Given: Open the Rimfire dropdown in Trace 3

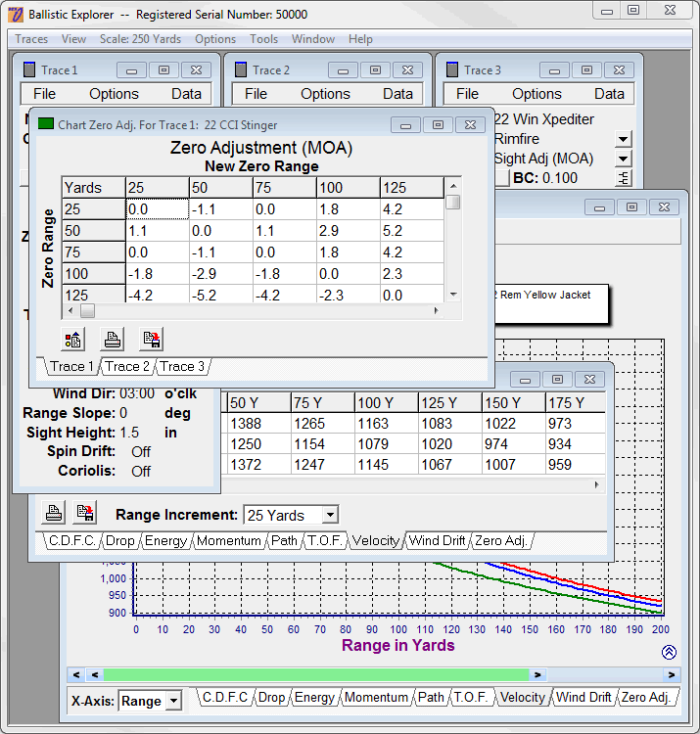Looking at the screenshot, I should coord(623,139).
